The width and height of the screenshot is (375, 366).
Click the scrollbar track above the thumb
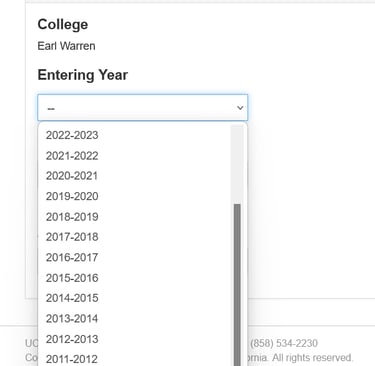[237, 165]
